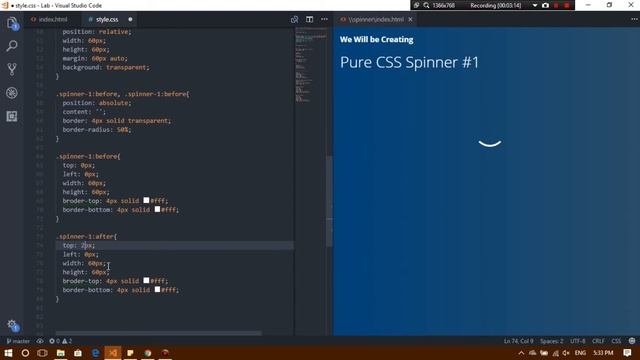Take a screenshot with recorder camera icon
Image resolution: width=640 pixels, height=360 pixels.
click(x=545, y=5)
